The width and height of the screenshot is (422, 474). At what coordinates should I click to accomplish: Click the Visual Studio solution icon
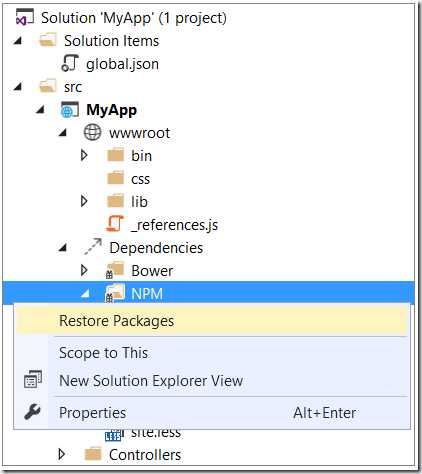[24, 17]
